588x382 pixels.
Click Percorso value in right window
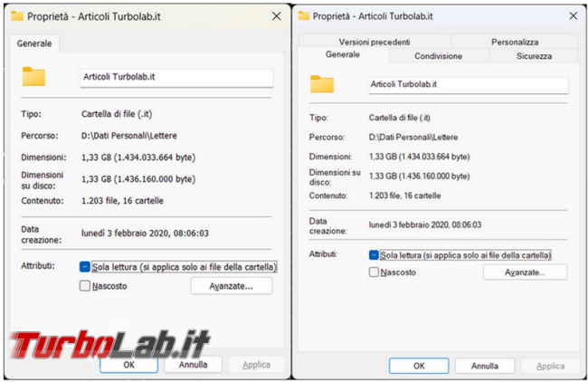(413, 137)
